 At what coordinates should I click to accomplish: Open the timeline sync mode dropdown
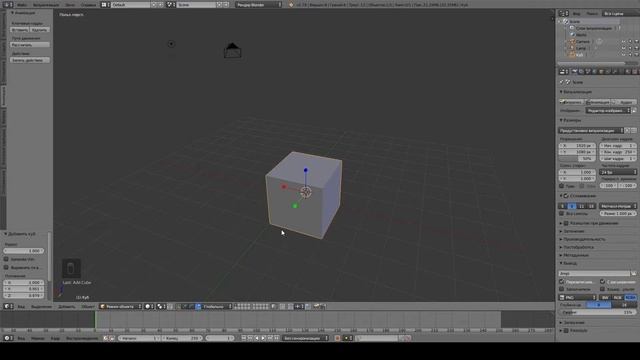click(305, 338)
